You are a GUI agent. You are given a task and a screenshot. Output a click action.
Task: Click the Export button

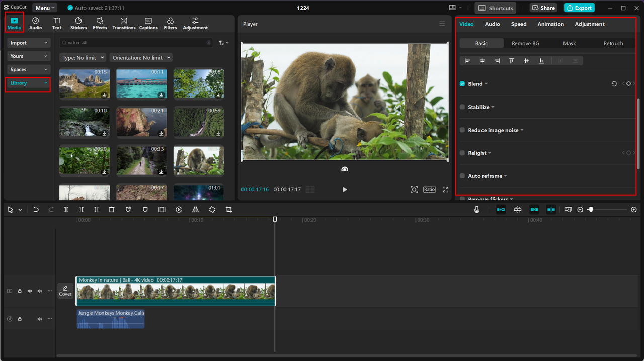click(579, 8)
